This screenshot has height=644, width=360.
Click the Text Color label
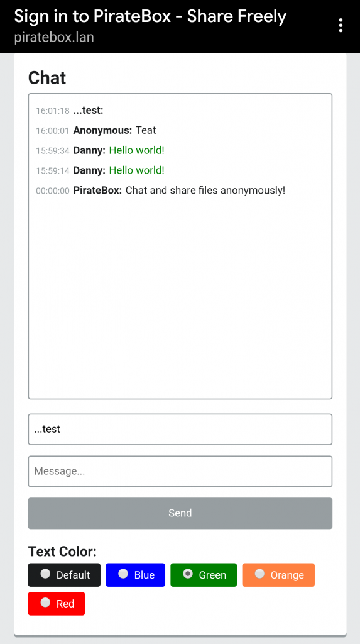62,551
